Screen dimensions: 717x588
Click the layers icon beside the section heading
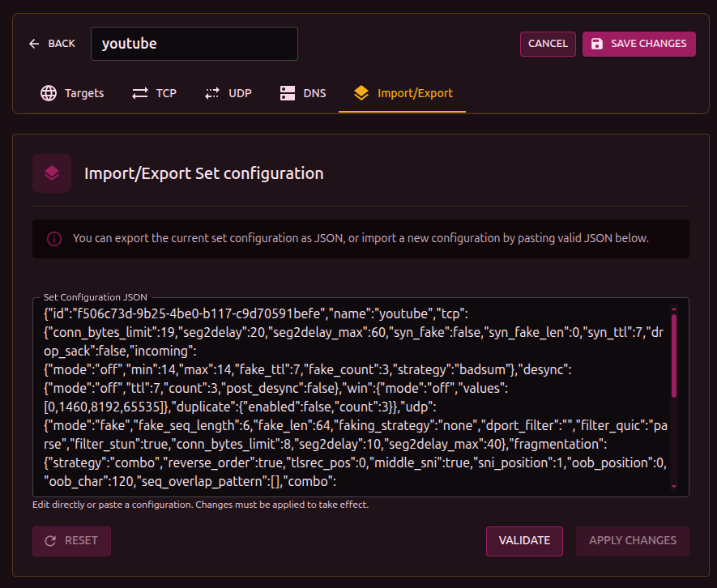coord(52,173)
